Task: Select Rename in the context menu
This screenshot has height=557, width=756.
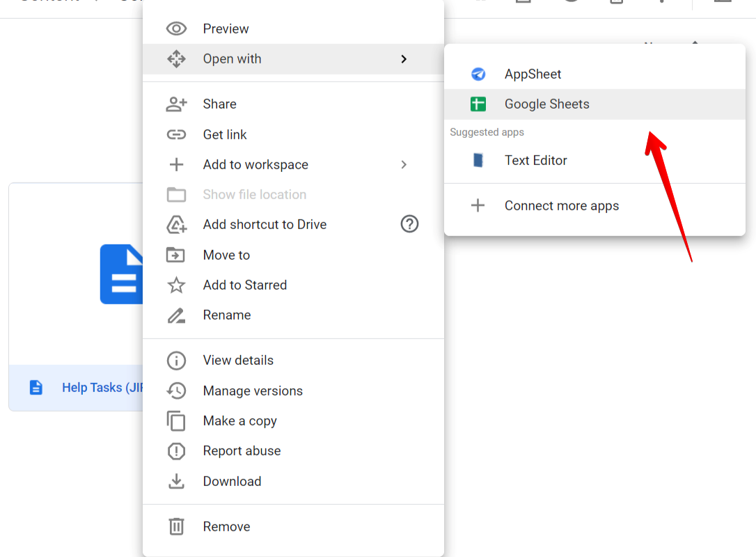Action: 226,315
